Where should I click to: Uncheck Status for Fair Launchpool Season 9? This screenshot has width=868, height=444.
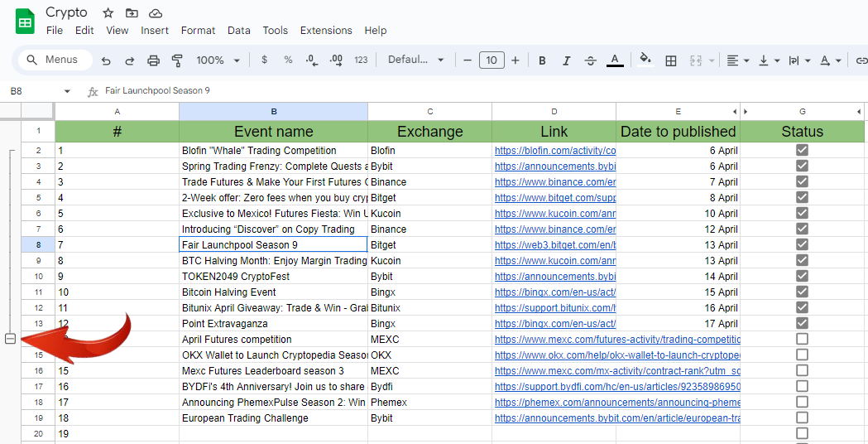click(x=802, y=244)
